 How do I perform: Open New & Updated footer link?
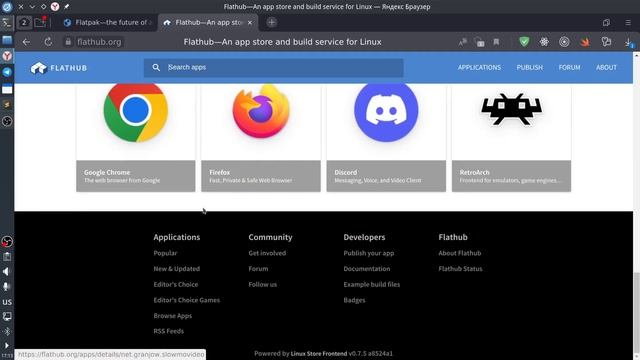177,269
